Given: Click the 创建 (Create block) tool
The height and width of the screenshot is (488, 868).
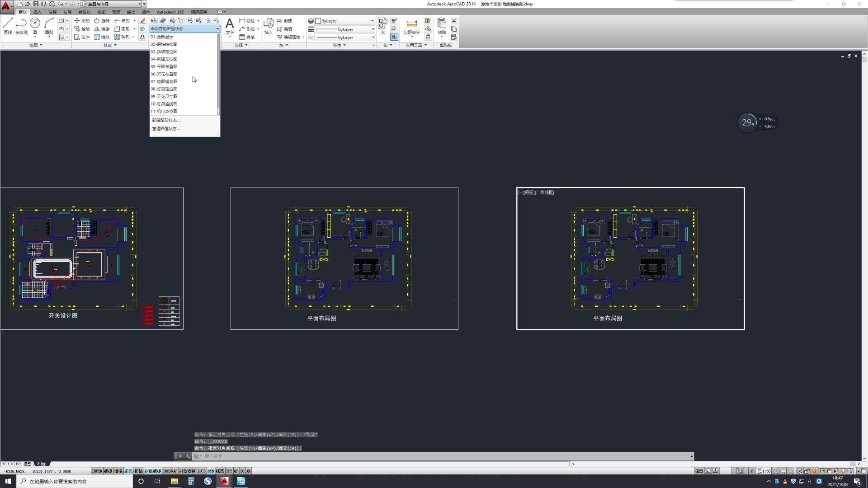Looking at the screenshot, I should (284, 21).
